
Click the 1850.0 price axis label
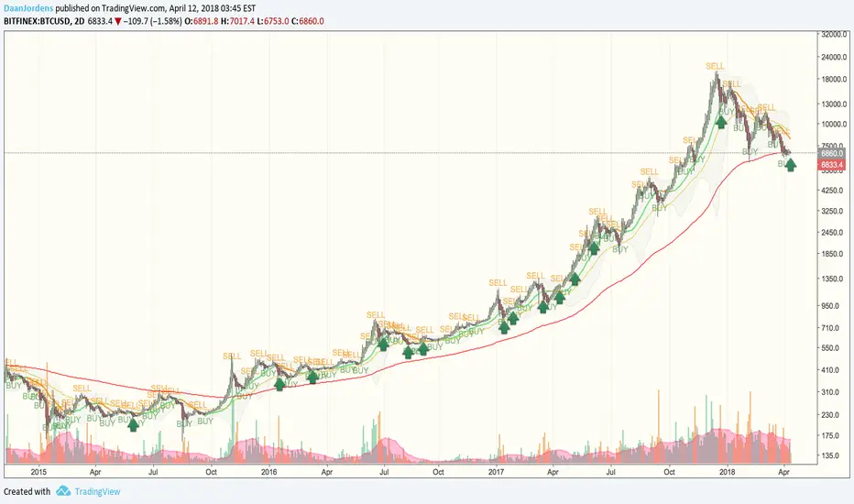(x=833, y=254)
